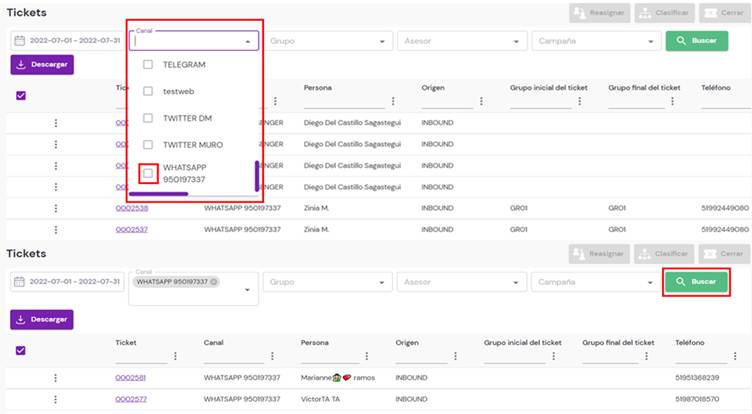This screenshot has width=752, height=414.
Task: Check the TELEGRAM channel checkbox
Action: pos(148,65)
